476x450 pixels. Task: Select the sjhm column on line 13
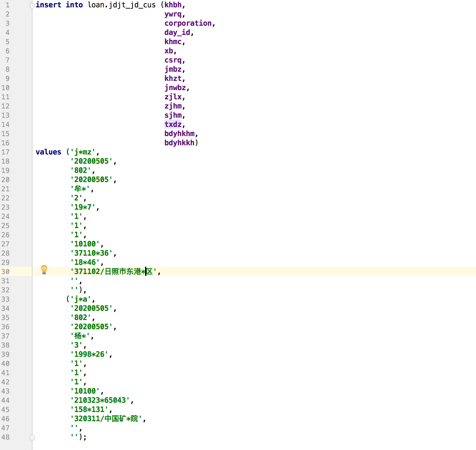tap(173, 115)
